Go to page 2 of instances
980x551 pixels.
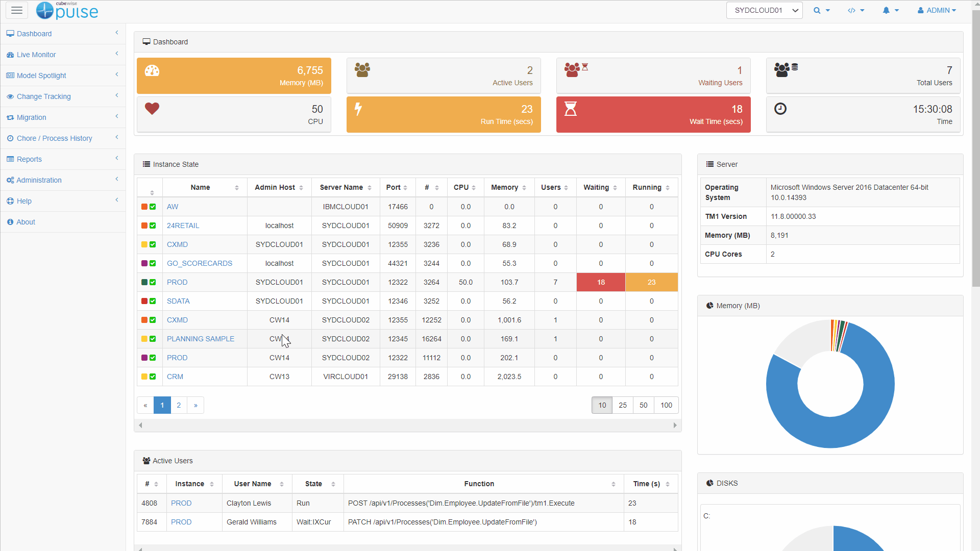[179, 405]
